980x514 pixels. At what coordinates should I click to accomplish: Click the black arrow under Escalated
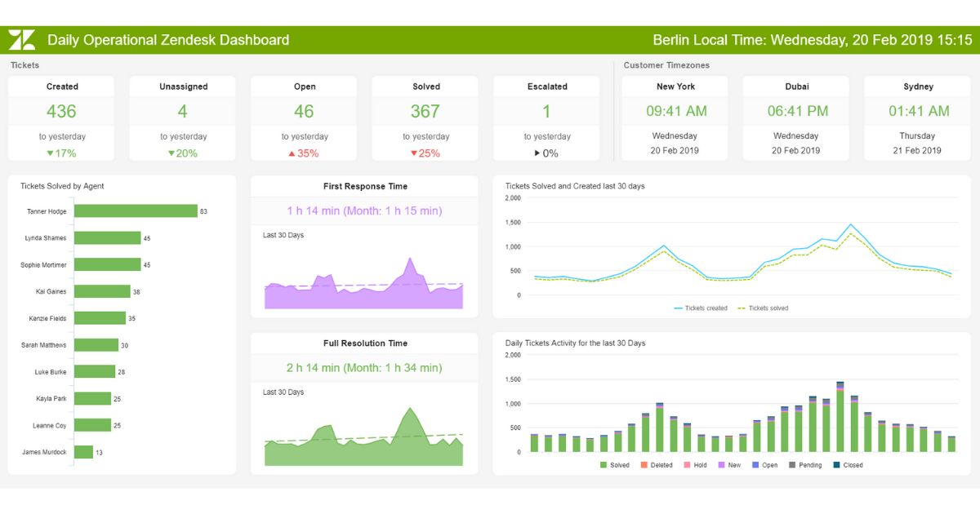pos(537,153)
